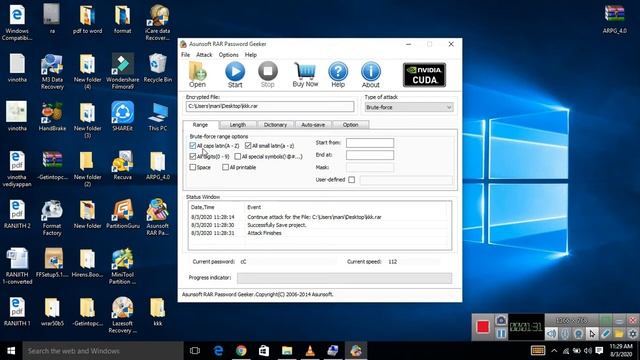Enable the All printable checkbox
Screen dimensions: 640x360
[225, 167]
